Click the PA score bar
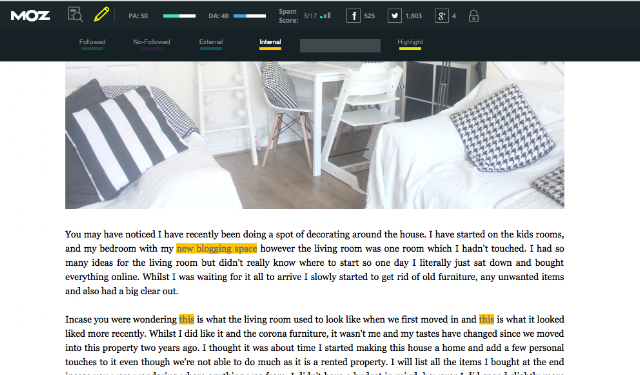The height and width of the screenshot is (375, 640). pyautogui.click(x=179, y=16)
